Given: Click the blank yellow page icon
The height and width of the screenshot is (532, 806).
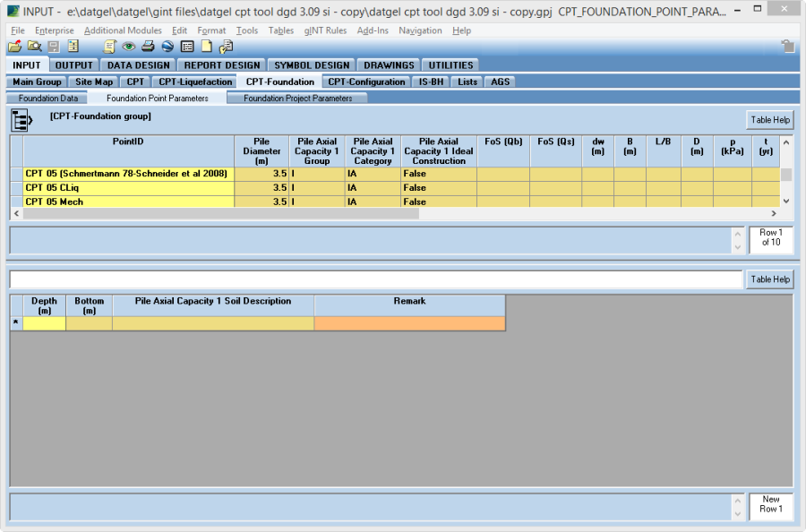Looking at the screenshot, I should (x=206, y=47).
